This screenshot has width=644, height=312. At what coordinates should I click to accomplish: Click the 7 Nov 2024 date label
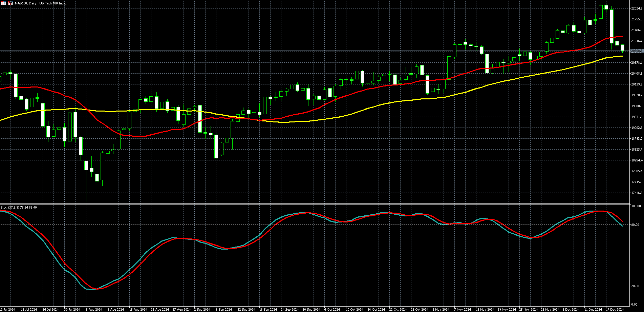(x=462, y=310)
